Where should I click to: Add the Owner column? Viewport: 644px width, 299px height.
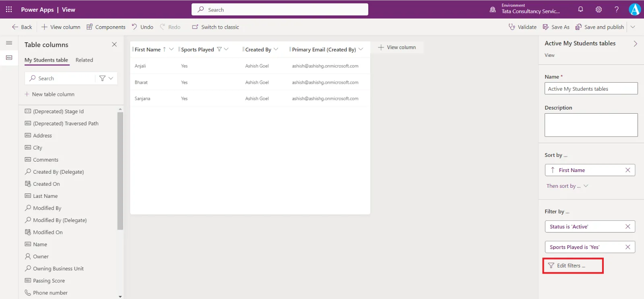pyautogui.click(x=37, y=256)
